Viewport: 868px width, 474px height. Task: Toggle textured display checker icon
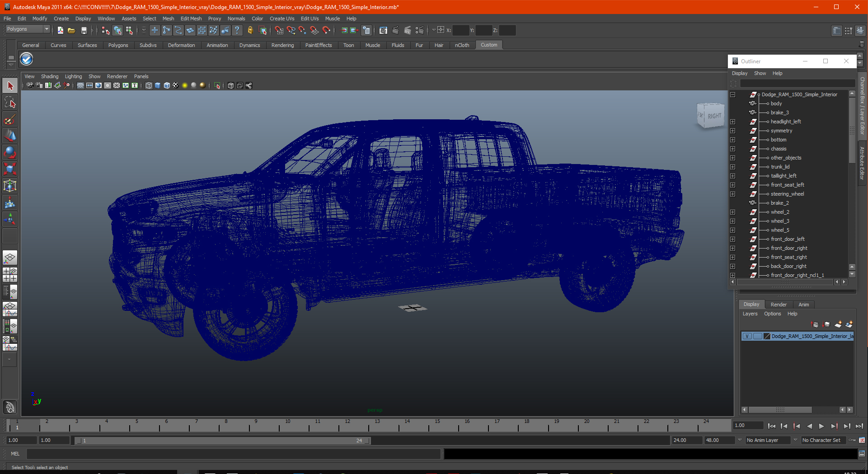click(176, 85)
